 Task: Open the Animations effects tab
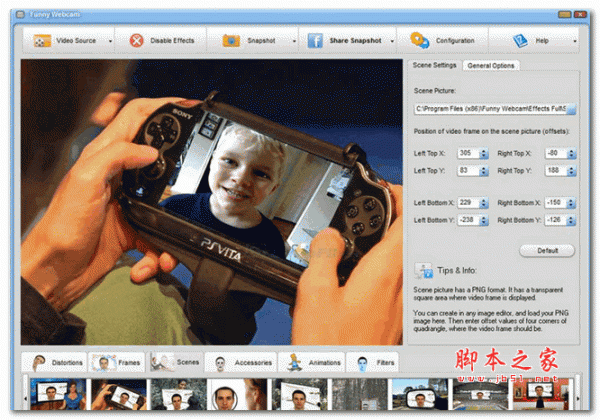(311, 362)
